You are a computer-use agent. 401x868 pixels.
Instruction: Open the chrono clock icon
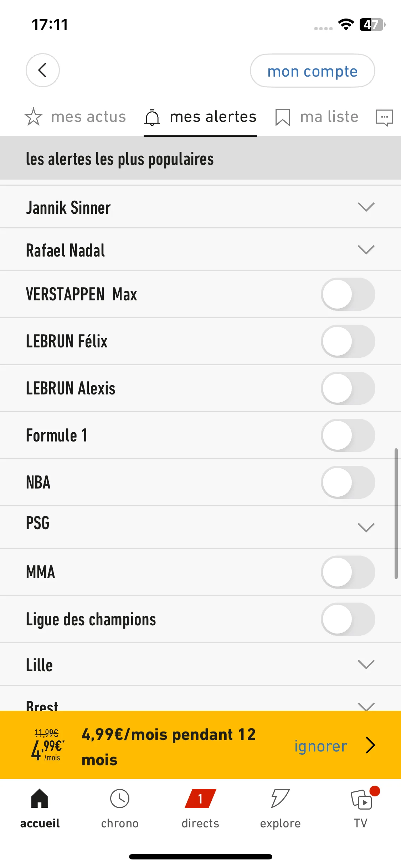[120, 799]
